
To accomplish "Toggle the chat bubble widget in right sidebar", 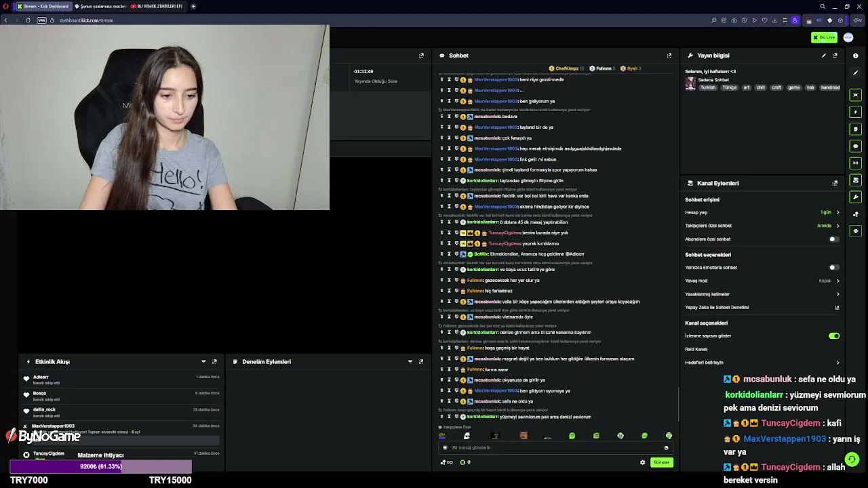I will [856, 146].
